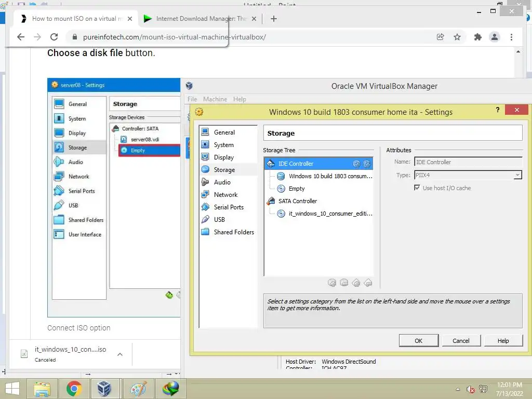
Task: Open Shared Folders settings category
Action: click(233, 232)
